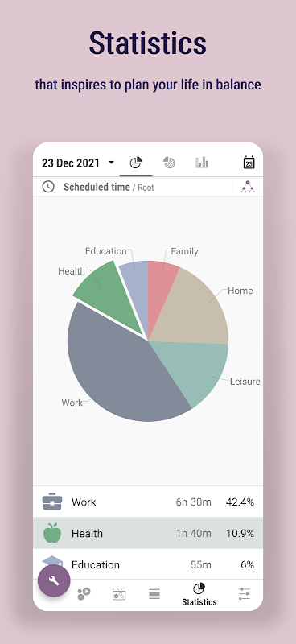Switch to the solid pie chart view

136,163
